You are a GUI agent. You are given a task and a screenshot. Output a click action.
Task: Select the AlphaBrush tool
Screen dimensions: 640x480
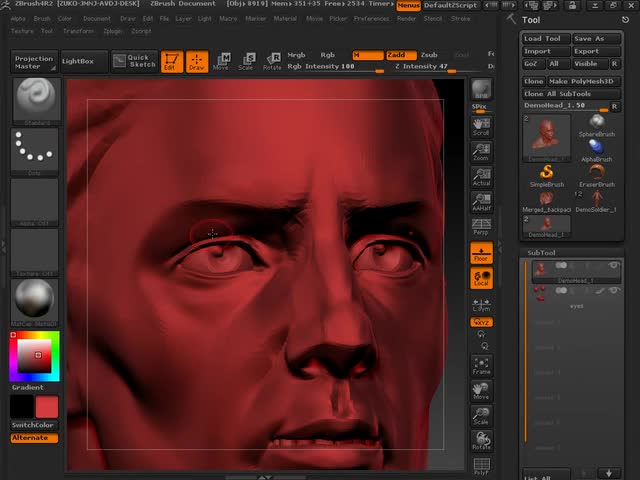click(596, 151)
